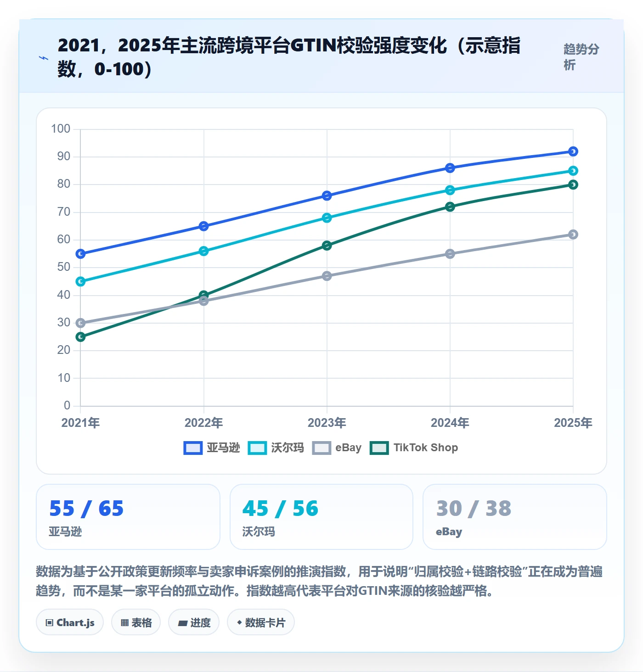Click the 100 y-axis tick label

coord(61,129)
